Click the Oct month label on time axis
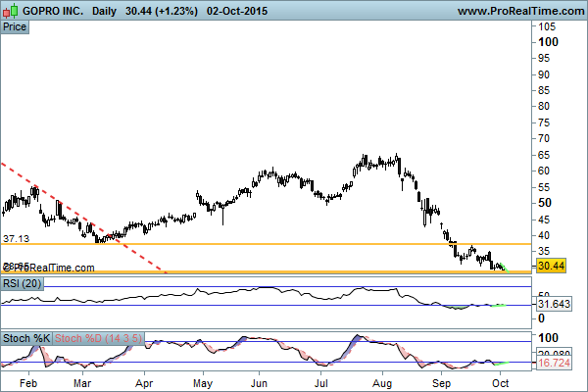This screenshot has height=392, width=588. 500,383
